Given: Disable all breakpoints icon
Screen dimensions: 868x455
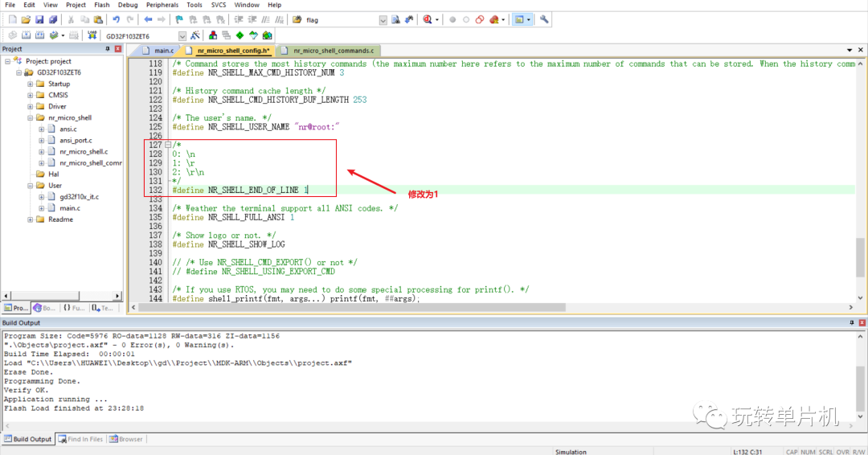Looking at the screenshot, I should coord(479,19).
